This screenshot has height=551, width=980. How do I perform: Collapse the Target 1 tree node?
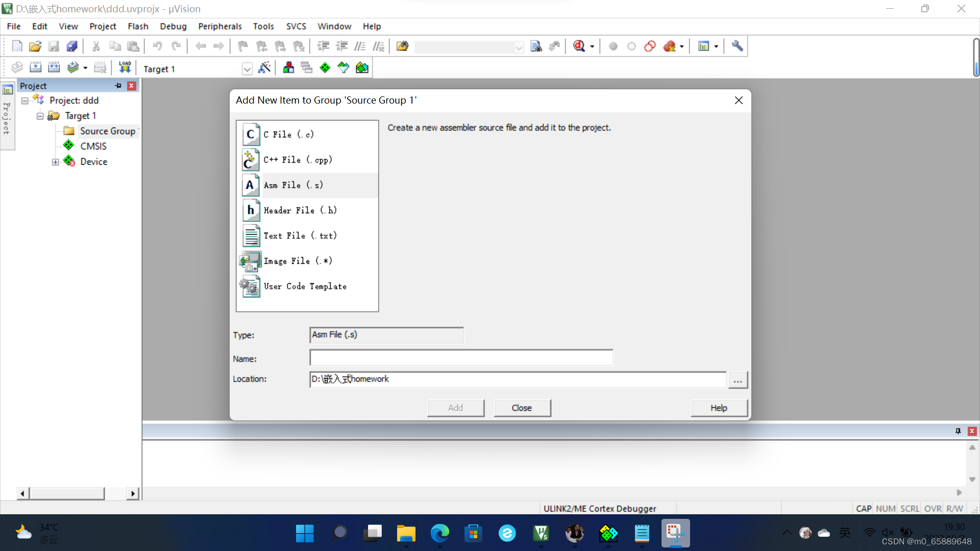coord(40,116)
